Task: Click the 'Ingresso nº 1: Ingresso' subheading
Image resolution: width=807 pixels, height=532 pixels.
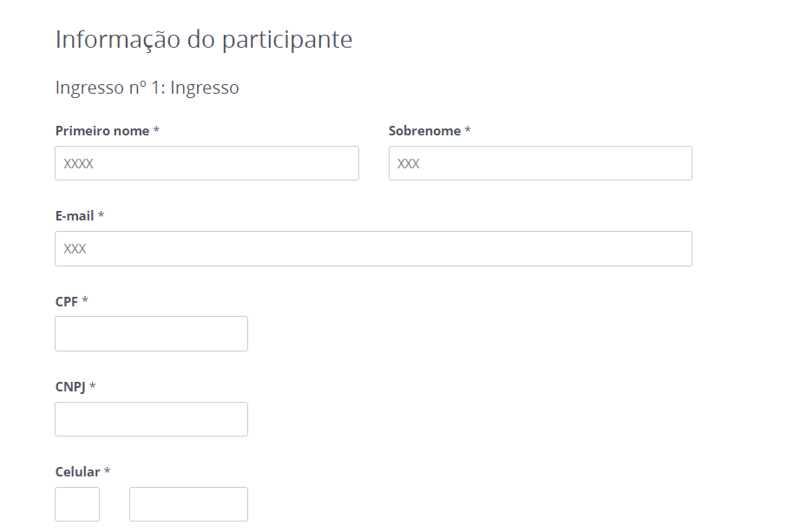Action: [x=147, y=88]
